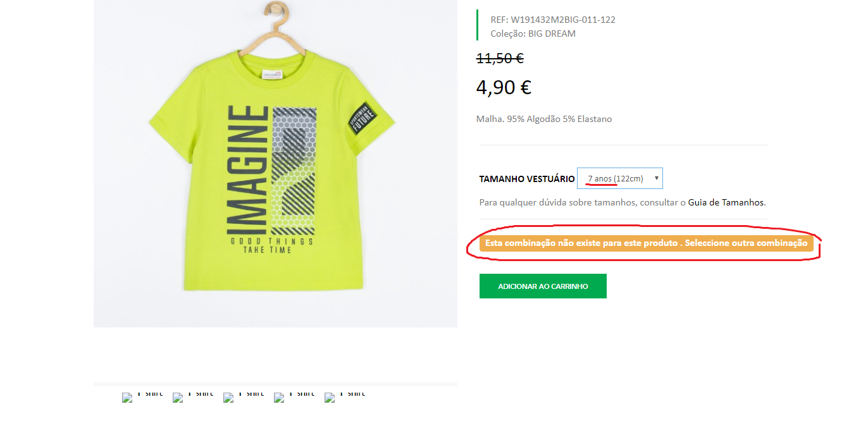Select the first T-shirt thumbnail
Screen dimensions: 868x428
[142, 396]
